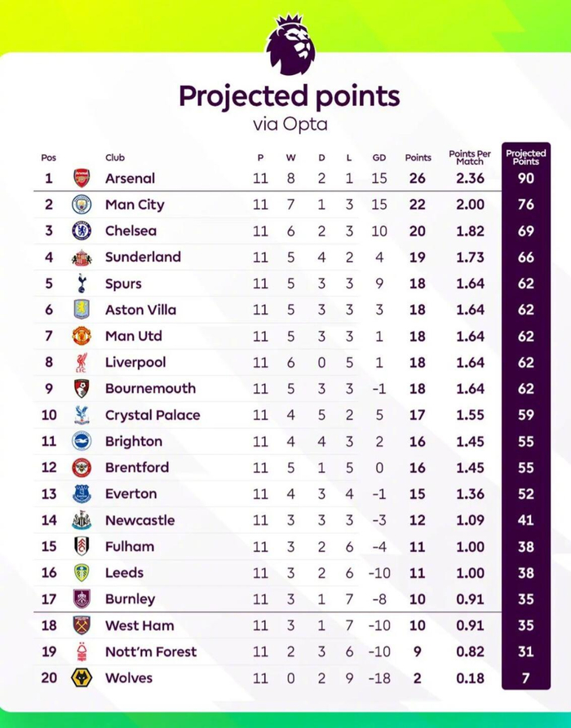
Task: Click the Aston Villa badge
Action: [x=82, y=310]
